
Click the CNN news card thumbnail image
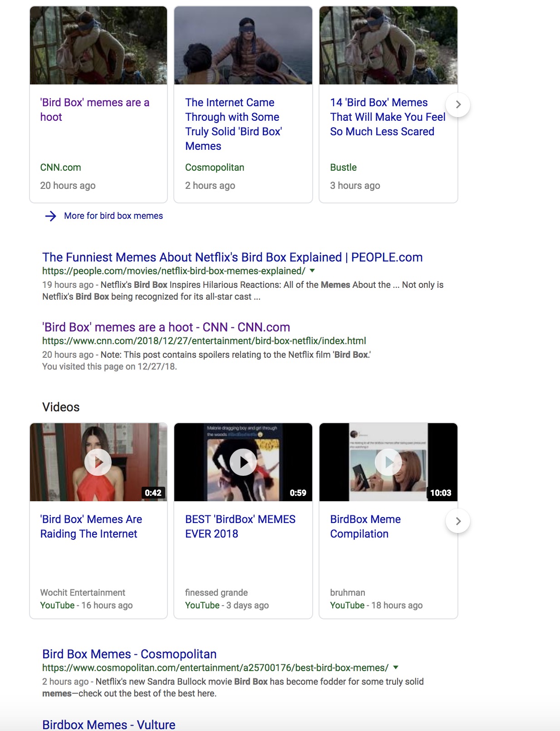pos(98,45)
